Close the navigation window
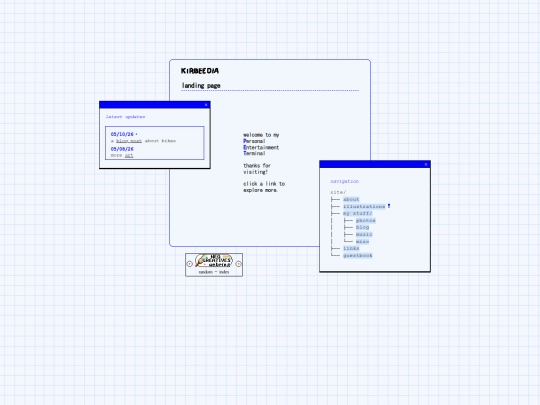The height and width of the screenshot is (405, 540). [426, 164]
